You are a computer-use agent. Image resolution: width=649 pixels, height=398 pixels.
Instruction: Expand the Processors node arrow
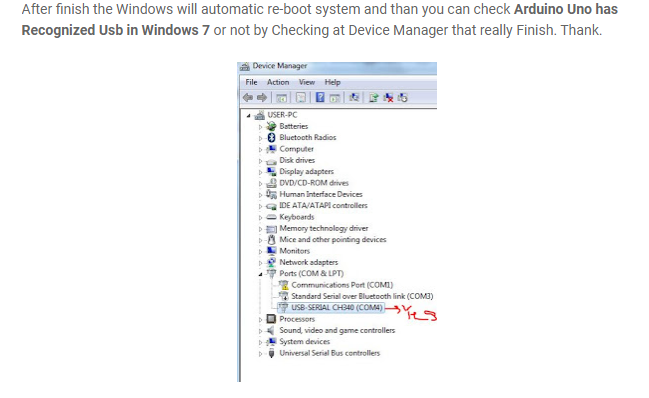pyautogui.click(x=260, y=319)
